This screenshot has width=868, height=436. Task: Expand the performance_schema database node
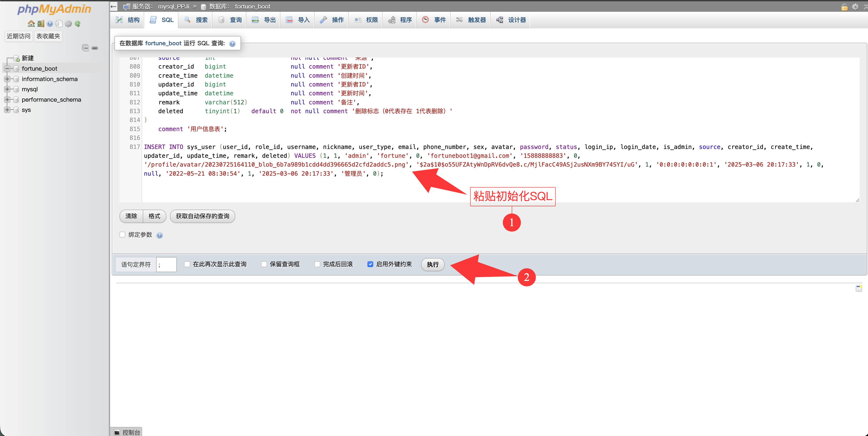pyautogui.click(x=7, y=100)
